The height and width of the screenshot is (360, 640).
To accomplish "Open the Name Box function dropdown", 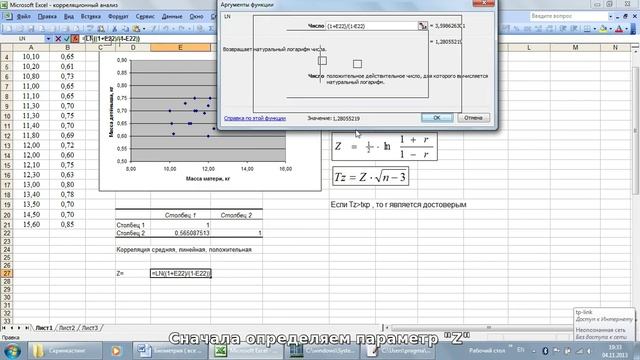I will click(48, 39).
